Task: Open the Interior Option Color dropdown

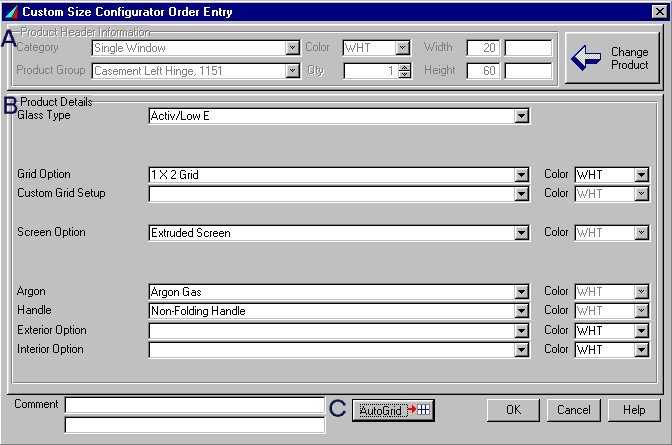Action: click(x=641, y=350)
